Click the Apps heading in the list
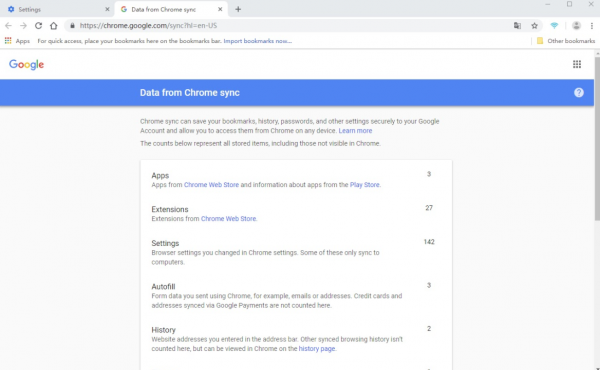Viewport: 600px width, 370px height. [160, 176]
